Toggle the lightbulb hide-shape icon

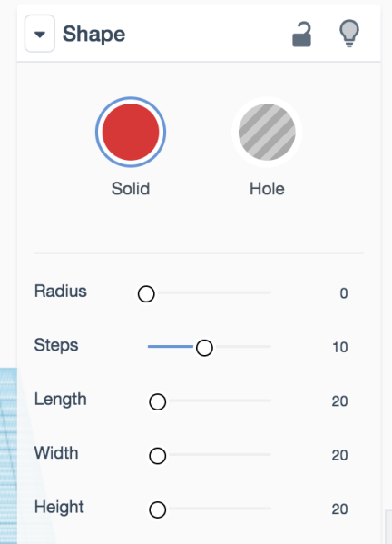349,34
